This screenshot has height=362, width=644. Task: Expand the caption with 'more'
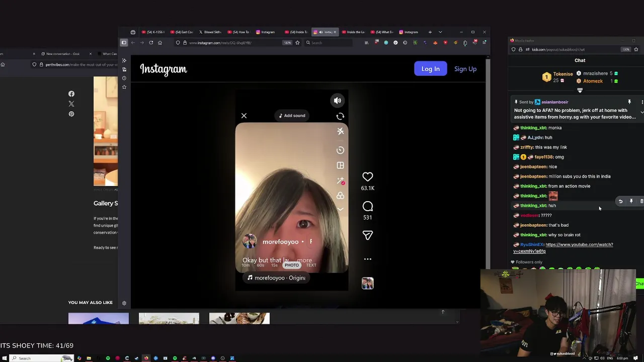tap(304, 260)
